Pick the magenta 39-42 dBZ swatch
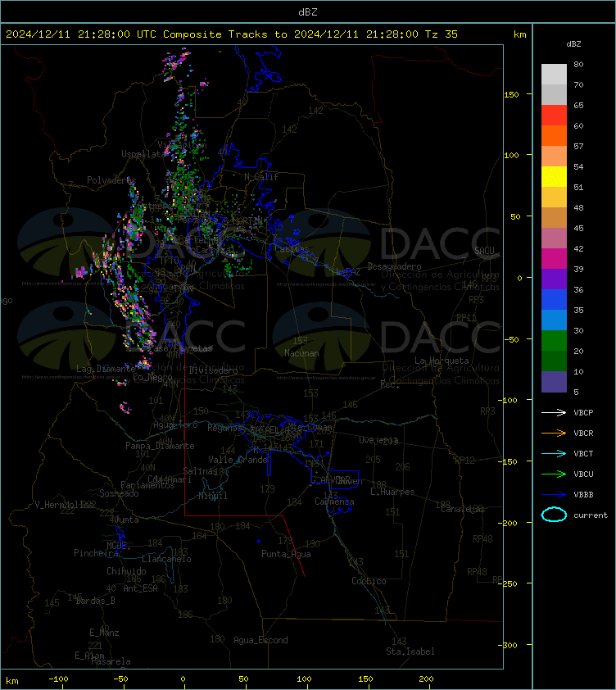 tap(554, 259)
